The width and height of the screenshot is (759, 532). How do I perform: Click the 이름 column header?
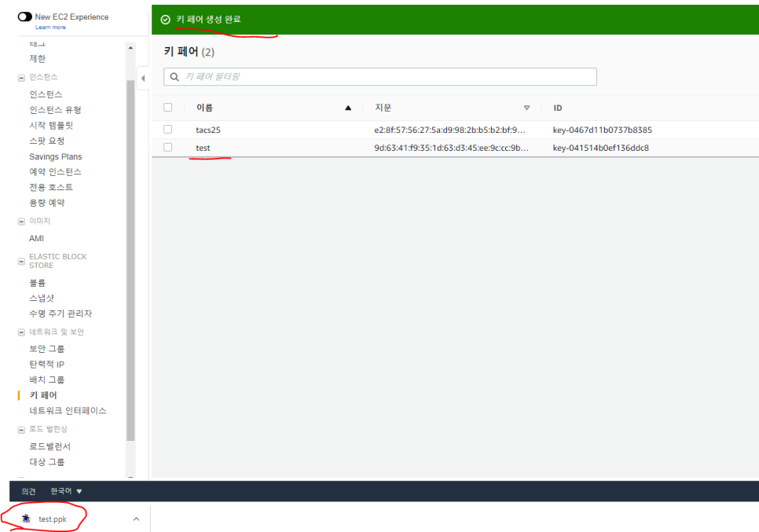[204, 108]
